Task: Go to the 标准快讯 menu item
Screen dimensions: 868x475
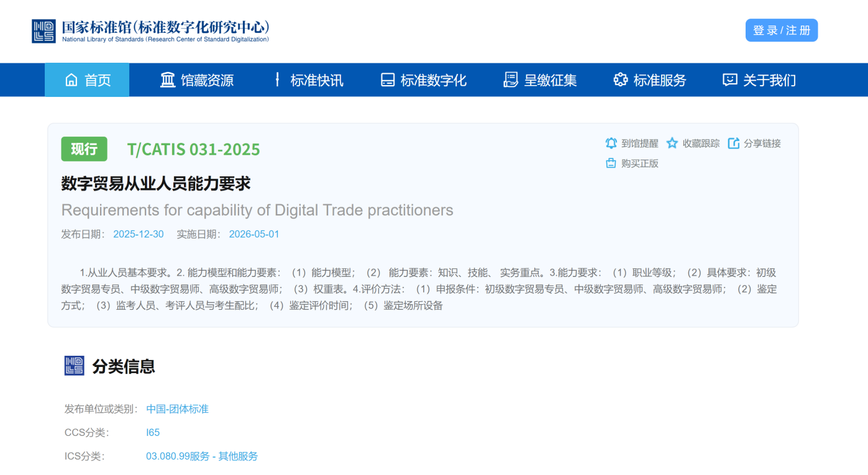Action: [x=309, y=80]
